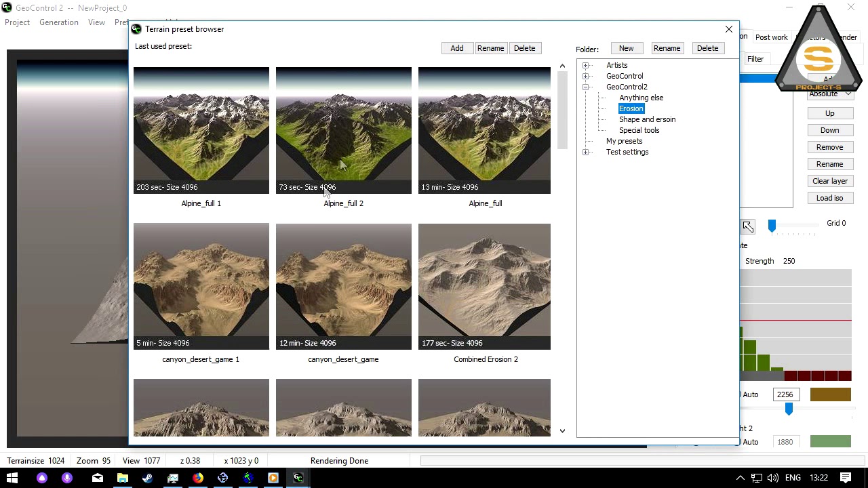The image size is (868, 488).
Task: Open the Generation menu
Action: click(x=59, y=22)
